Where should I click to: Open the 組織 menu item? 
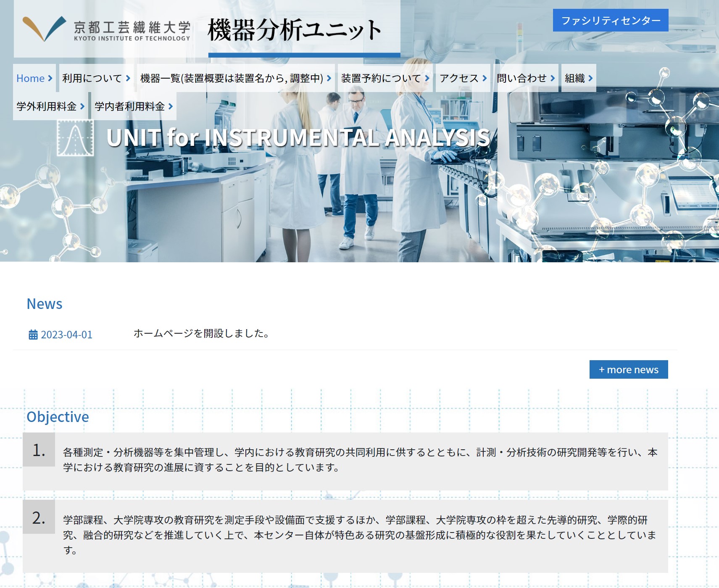point(579,78)
